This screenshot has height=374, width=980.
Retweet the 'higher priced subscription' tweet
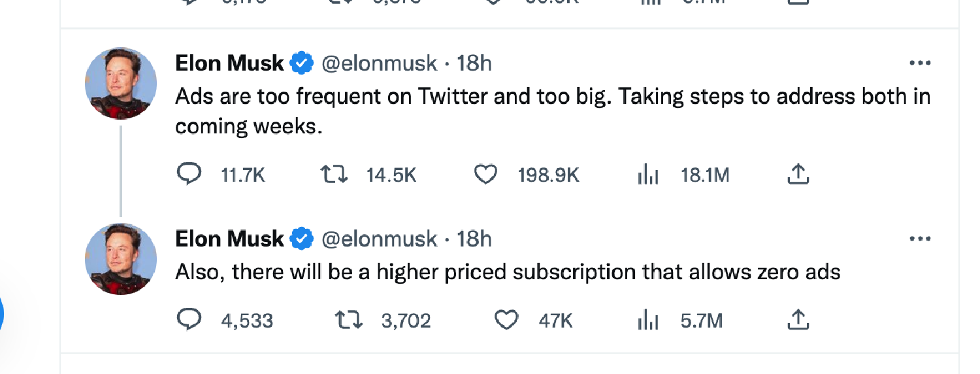pos(348,320)
